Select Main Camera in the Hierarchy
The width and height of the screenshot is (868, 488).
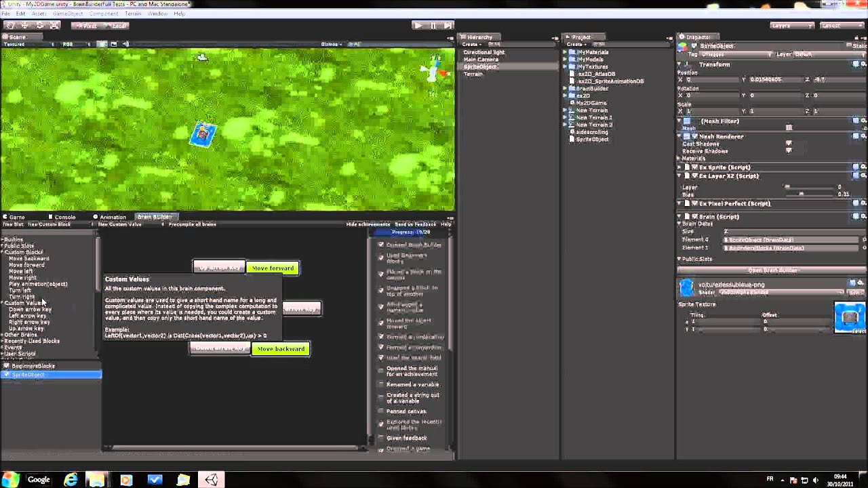[x=481, y=60]
